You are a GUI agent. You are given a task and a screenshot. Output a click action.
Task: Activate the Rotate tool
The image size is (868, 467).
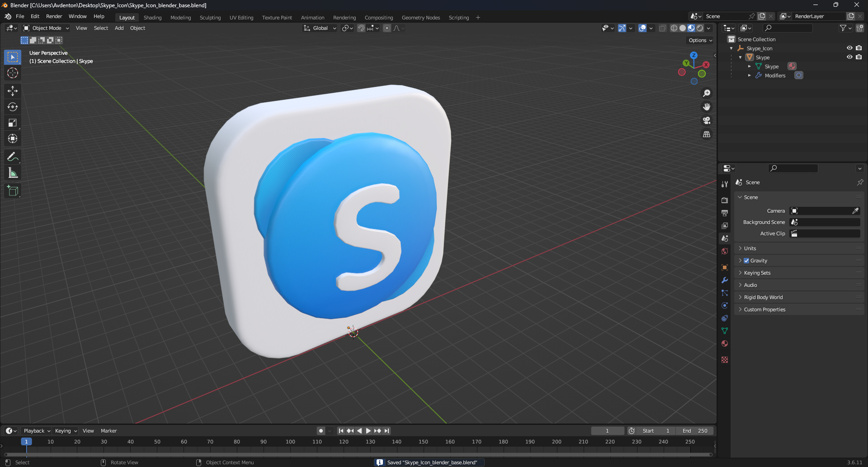(13, 107)
